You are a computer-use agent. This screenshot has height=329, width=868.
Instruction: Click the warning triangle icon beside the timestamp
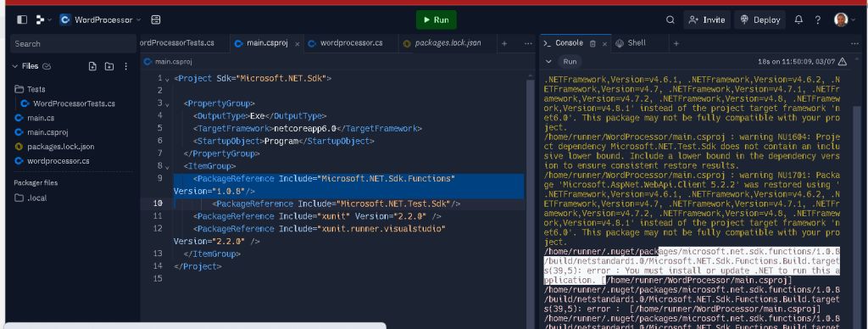coord(842,62)
